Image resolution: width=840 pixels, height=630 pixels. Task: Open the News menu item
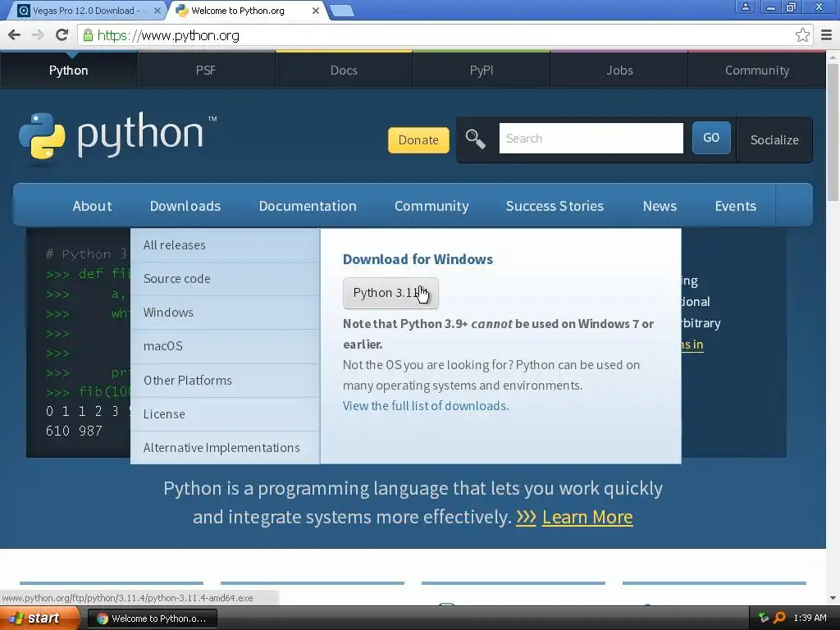(x=660, y=206)
